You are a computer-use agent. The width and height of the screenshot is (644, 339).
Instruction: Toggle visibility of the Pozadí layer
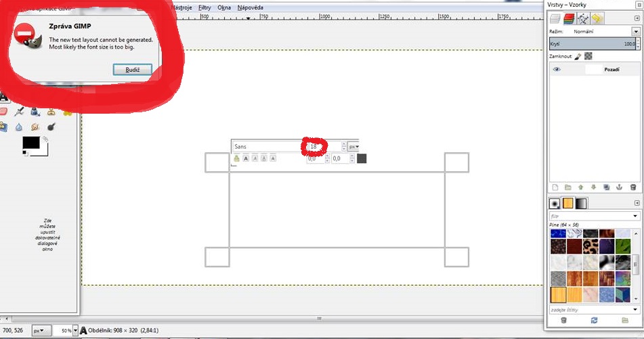557,70
